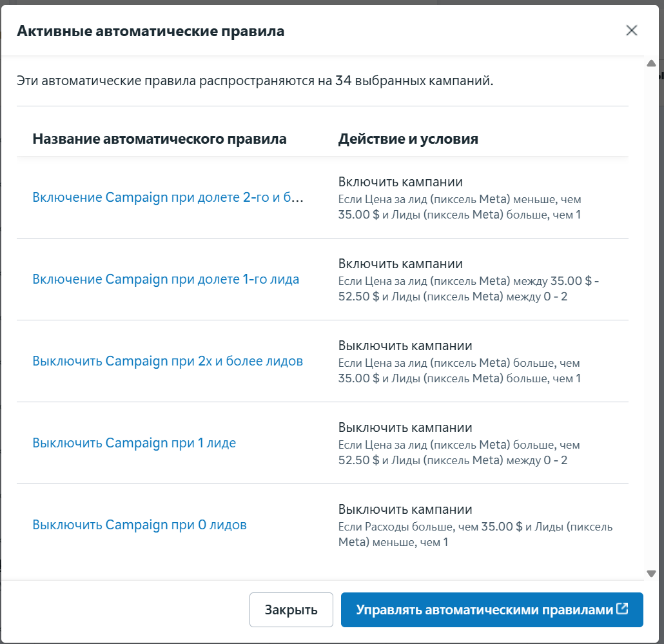Image resolution: width=664 pixels, height=644 pixels.
Task: Click the condition text starting "Если Расходы больше"
Action: pos(475,534)
